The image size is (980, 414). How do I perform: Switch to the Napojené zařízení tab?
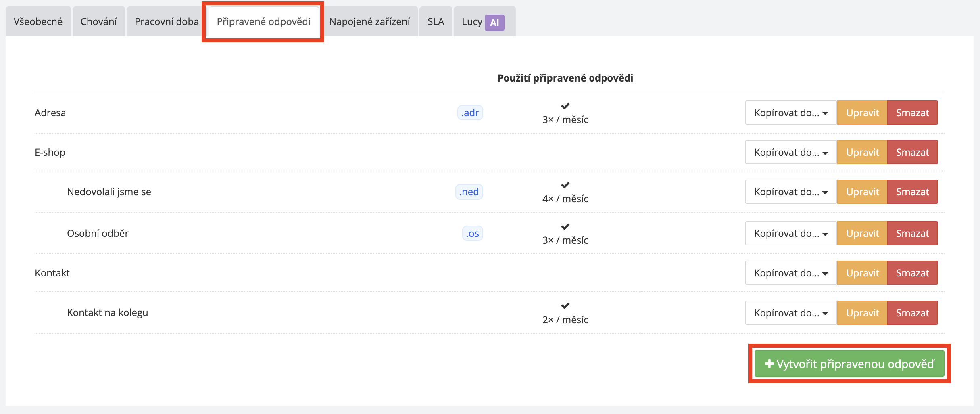pos(369,21)
